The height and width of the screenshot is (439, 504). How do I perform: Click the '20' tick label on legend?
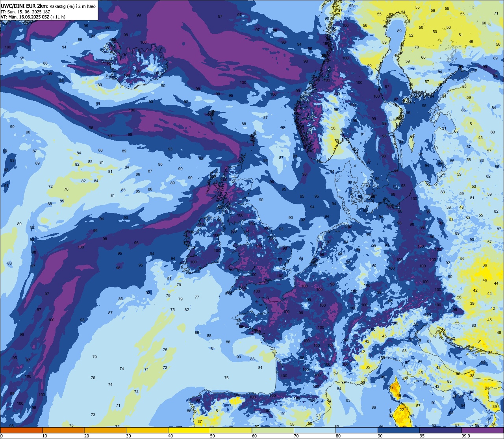pos(87,436)
